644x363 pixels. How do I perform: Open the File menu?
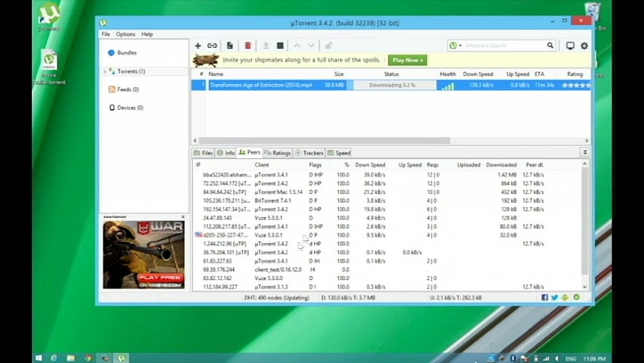click(106, 34)
